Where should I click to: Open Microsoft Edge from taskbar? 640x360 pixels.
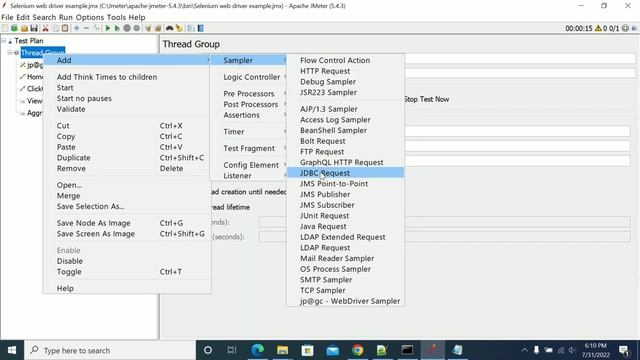tap(258, 350)
